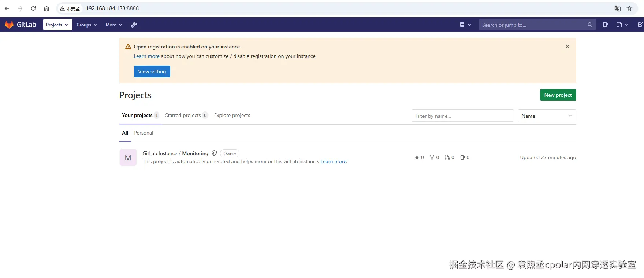Follow Learn more link in project description
This screenshot has height=278, width=644.
pos(334,161)
